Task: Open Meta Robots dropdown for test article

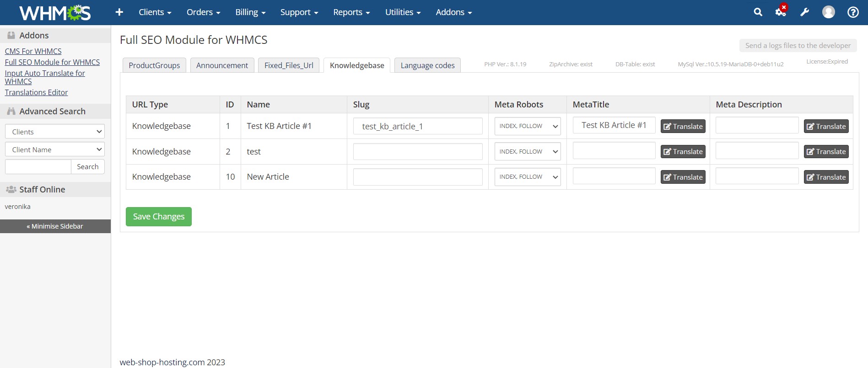Action: (528, 152)
